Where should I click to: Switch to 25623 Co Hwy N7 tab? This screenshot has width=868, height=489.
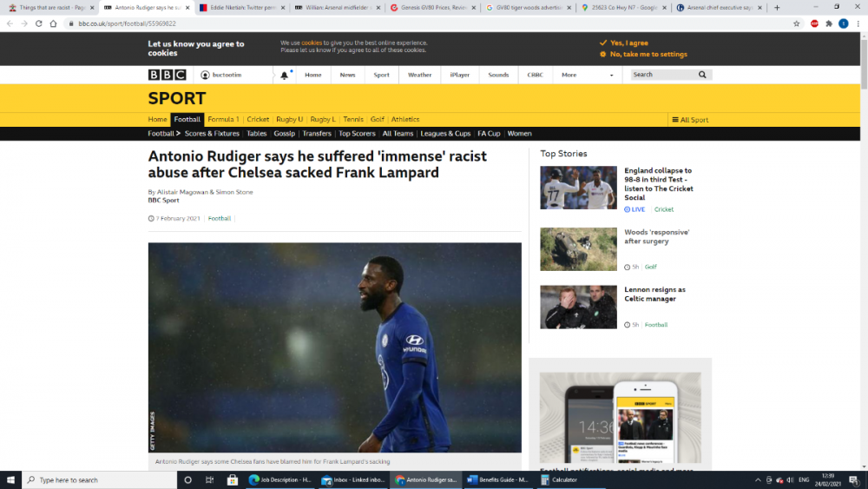coord(623,8)
